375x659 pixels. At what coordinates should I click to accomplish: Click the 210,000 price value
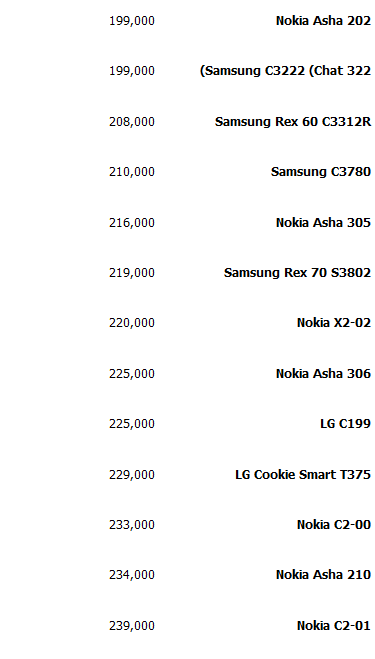(132, 172)
